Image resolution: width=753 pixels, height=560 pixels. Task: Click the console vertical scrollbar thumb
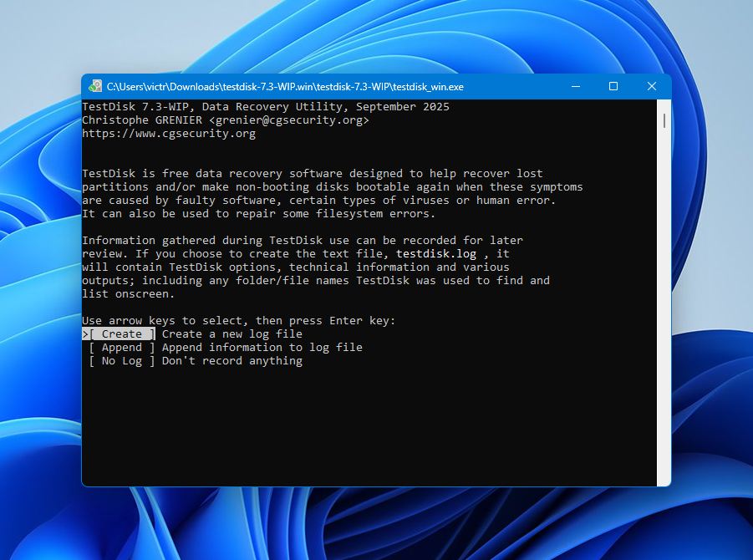[x=664, y=120]
